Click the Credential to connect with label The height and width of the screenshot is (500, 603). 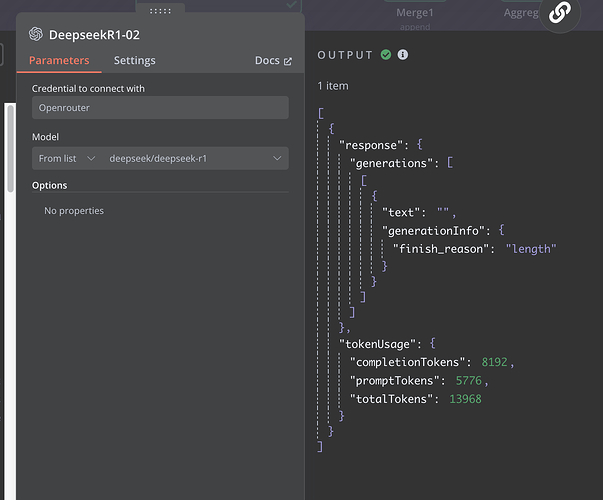coord(88,89)
